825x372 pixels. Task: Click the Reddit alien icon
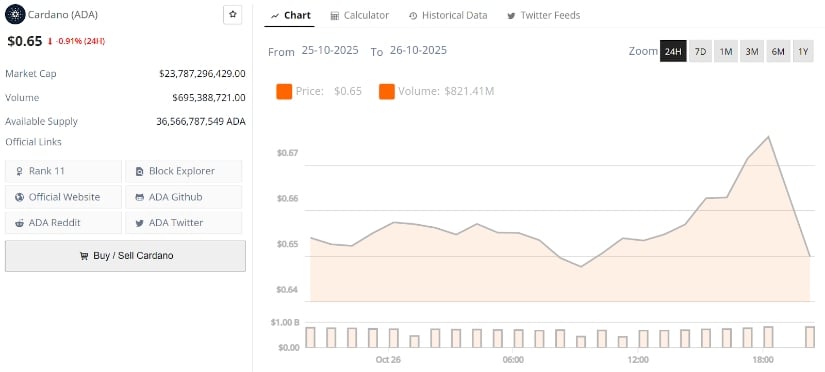(20, 223)
